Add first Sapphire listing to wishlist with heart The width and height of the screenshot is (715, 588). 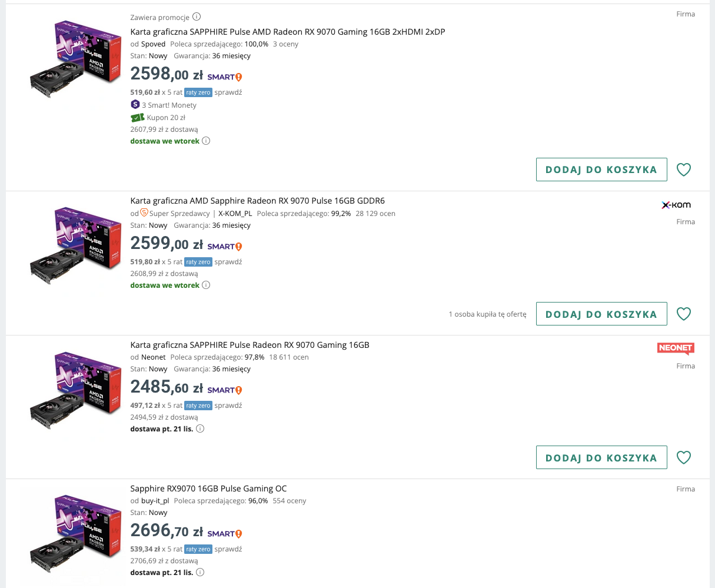tap(683, 170)
